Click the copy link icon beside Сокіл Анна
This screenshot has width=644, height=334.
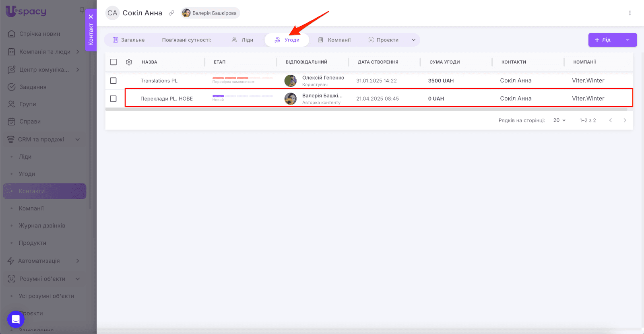pos(171,13)
